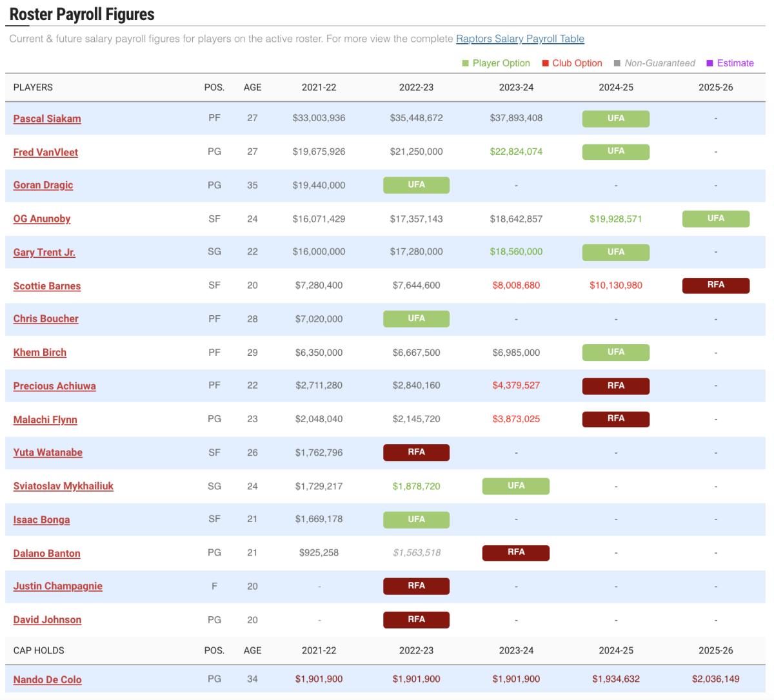Click the top 2021-22 column header

click(x=319, y=88)
